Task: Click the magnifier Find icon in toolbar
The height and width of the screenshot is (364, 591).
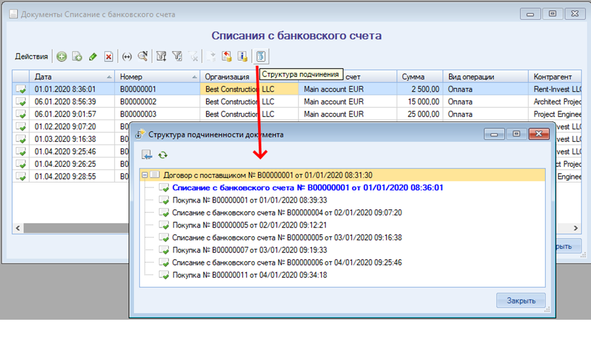Action: point(143,56)
